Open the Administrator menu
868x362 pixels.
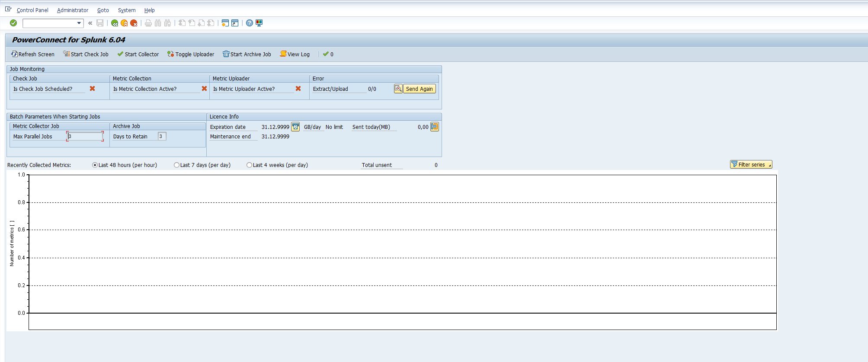click(x=73, y=10)
